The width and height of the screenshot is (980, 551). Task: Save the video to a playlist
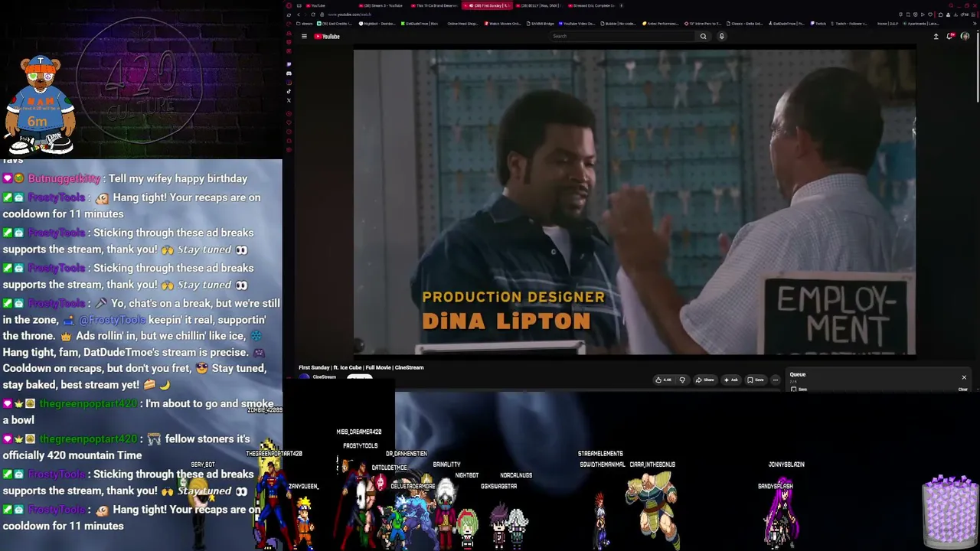point(755,380)
